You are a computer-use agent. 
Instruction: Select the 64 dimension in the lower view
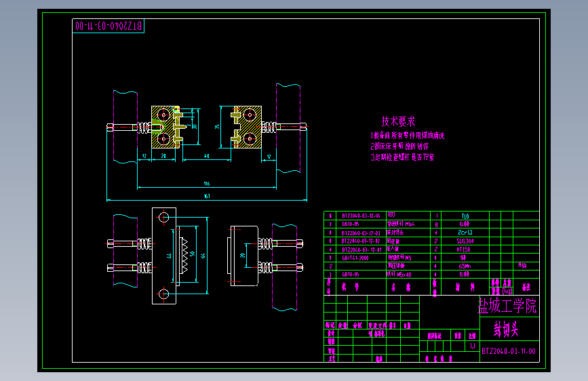click(203, 256)
